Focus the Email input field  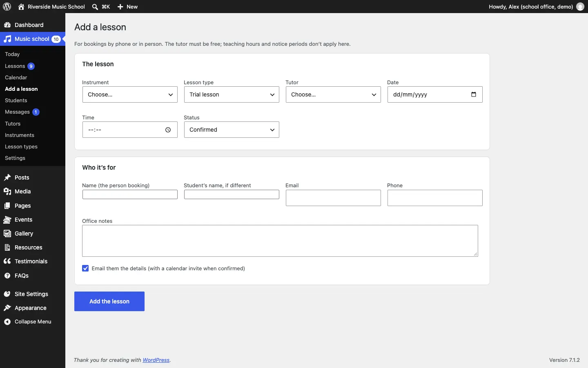tap(333, 198)
